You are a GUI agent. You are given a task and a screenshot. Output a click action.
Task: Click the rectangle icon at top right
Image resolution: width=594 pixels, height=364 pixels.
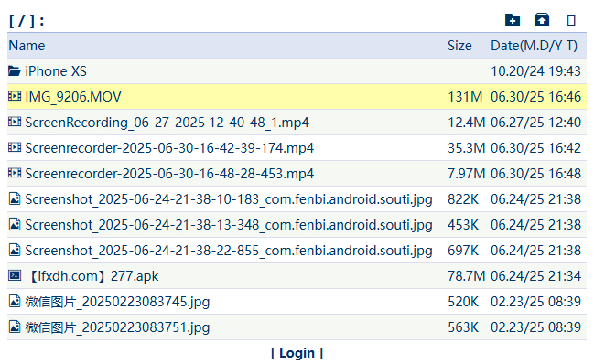(571, 20)
